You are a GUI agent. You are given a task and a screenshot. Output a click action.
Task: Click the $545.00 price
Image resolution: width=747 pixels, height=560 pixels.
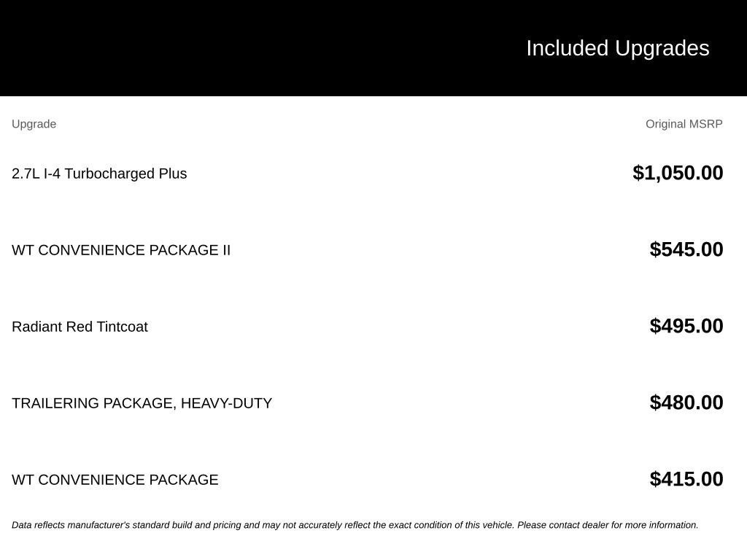click(686, 249)
